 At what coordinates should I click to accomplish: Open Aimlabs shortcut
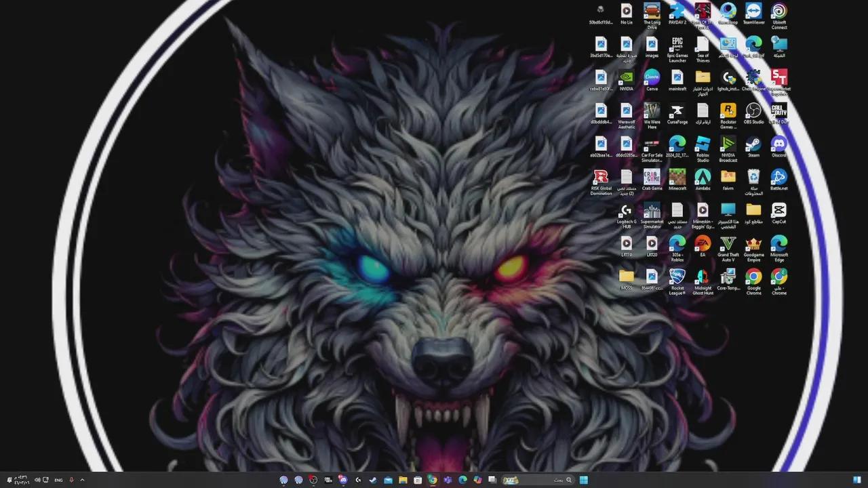coord(703,180)
